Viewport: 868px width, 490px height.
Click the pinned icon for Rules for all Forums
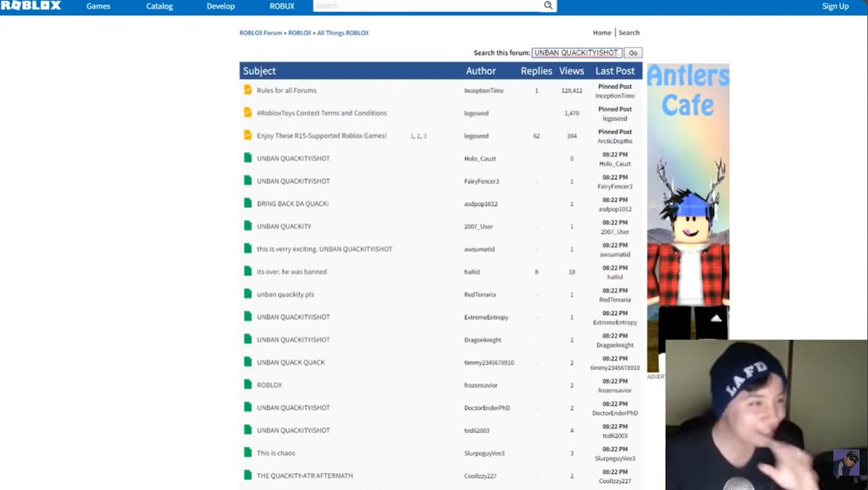click(248, 90)
